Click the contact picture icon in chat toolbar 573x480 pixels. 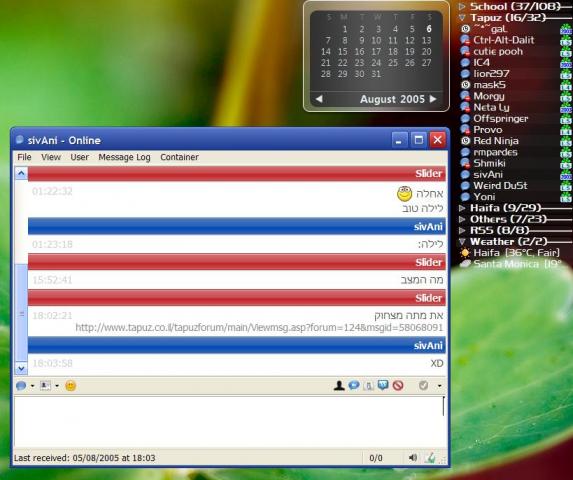click(45, 385)
